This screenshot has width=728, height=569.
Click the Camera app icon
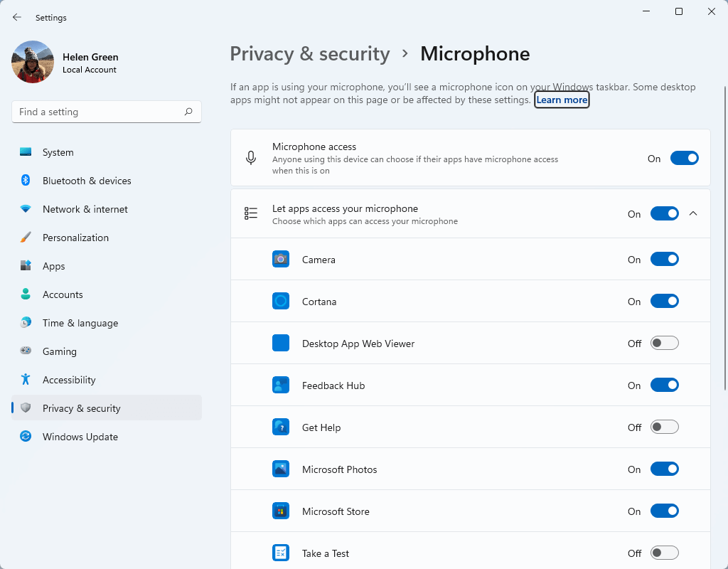tap(281, 259)
